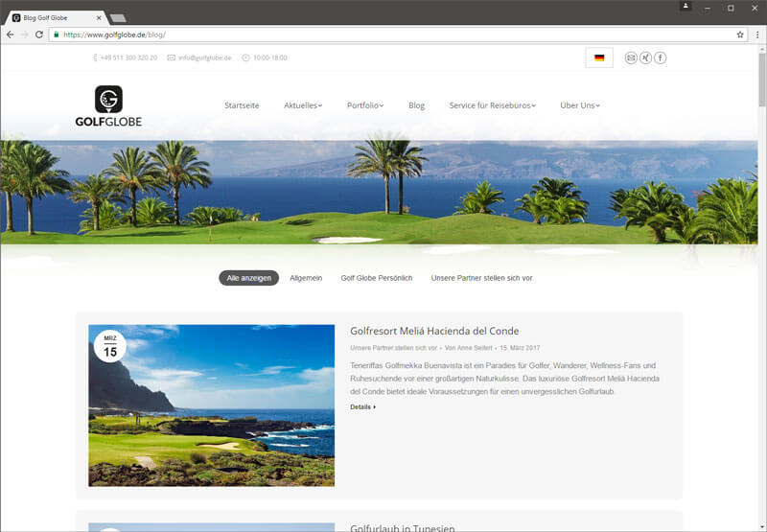
Task: Click the browser back arrow
Action: [11, 35]
